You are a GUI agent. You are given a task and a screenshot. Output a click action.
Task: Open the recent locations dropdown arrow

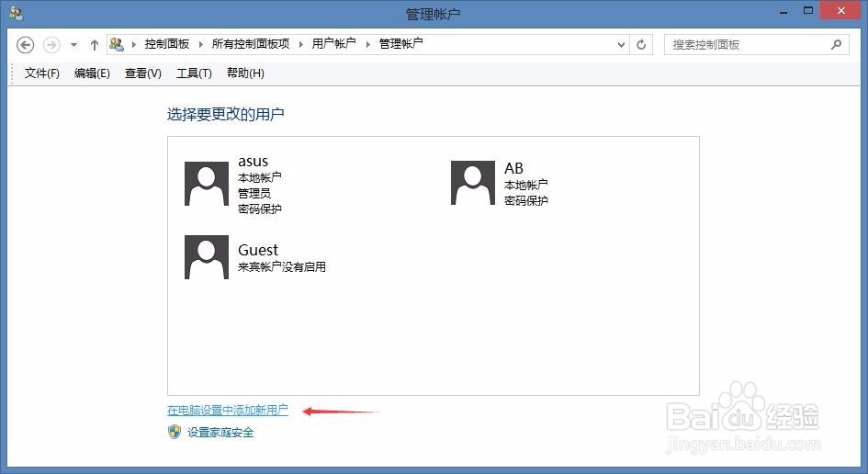73,45
